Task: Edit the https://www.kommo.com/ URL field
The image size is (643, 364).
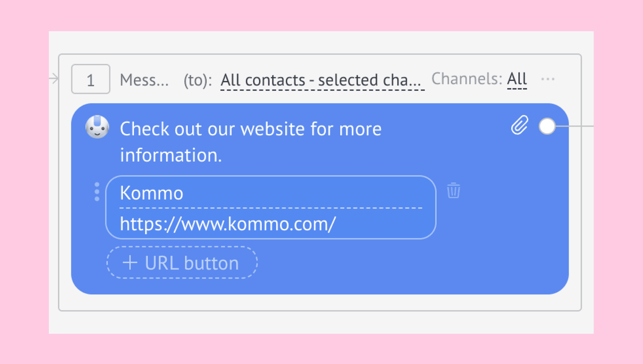Action: [271, 224]
